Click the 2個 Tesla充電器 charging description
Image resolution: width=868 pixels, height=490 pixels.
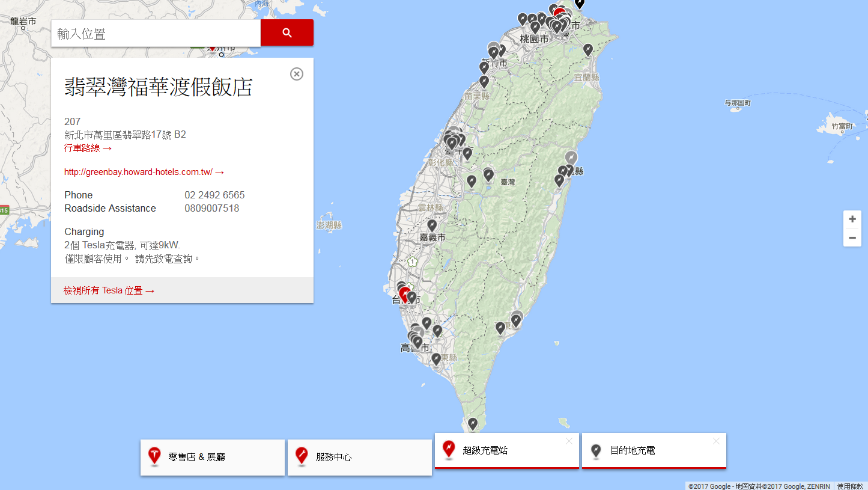point(122,245)
